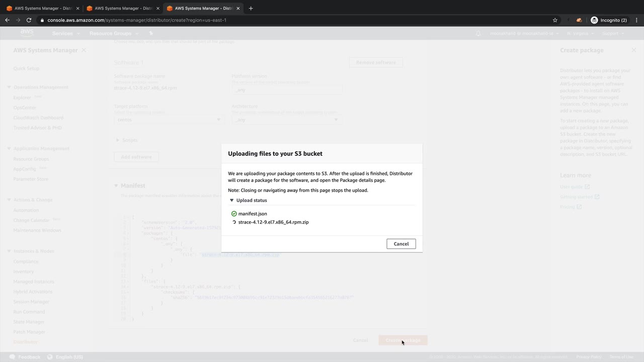Open Distributor in the sidebar

25,342
